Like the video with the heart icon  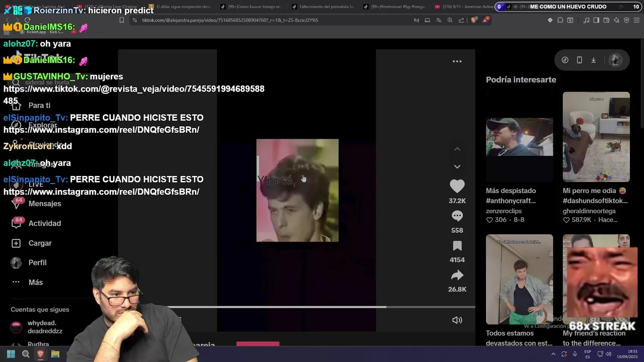pos(457,187)
